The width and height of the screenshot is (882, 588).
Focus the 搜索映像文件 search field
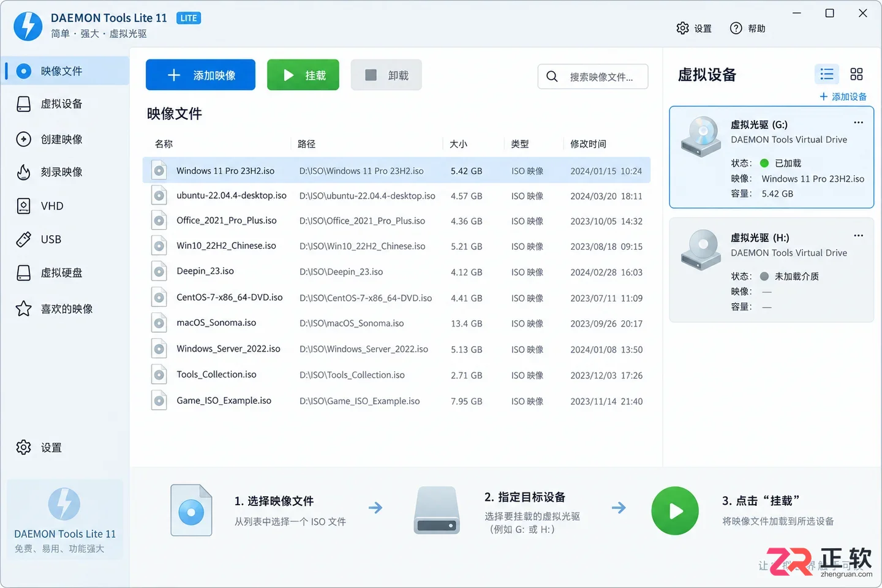click(x=593, y=77)
